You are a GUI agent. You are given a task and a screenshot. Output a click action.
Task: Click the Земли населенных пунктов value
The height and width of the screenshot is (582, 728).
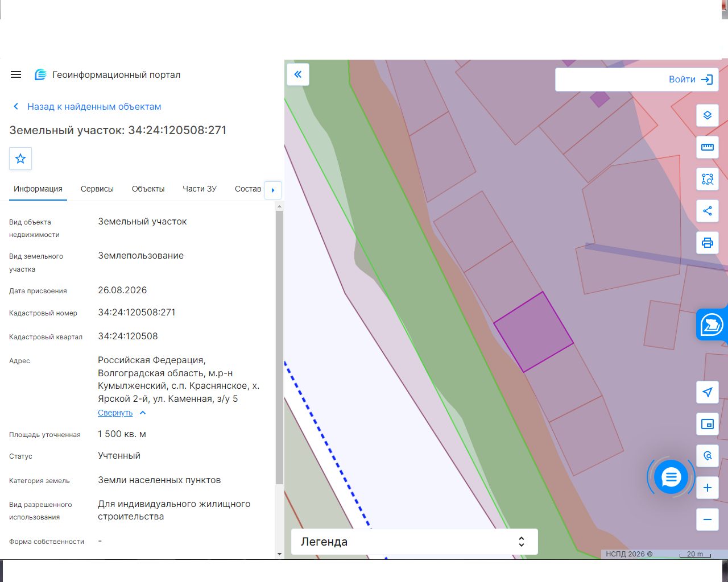[159, 480]
